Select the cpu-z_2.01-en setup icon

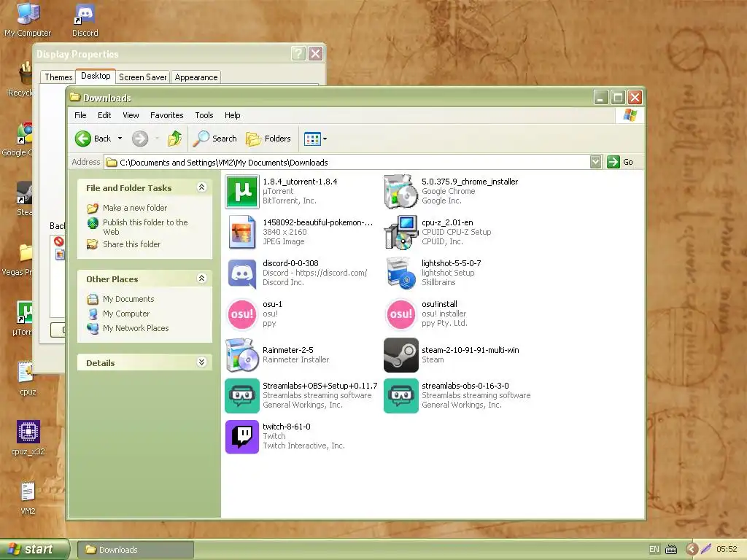click(400, 233)
